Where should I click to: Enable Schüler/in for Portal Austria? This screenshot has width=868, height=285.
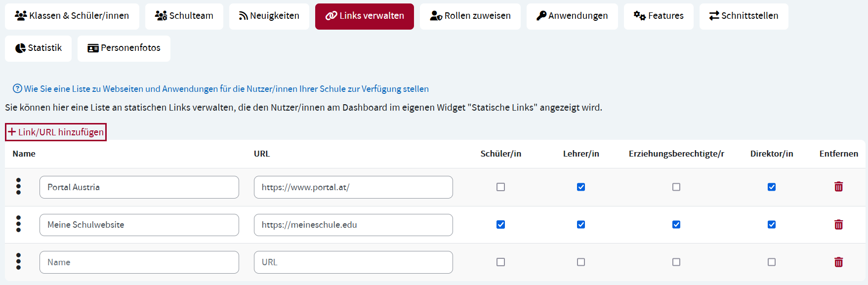[500, 187]
